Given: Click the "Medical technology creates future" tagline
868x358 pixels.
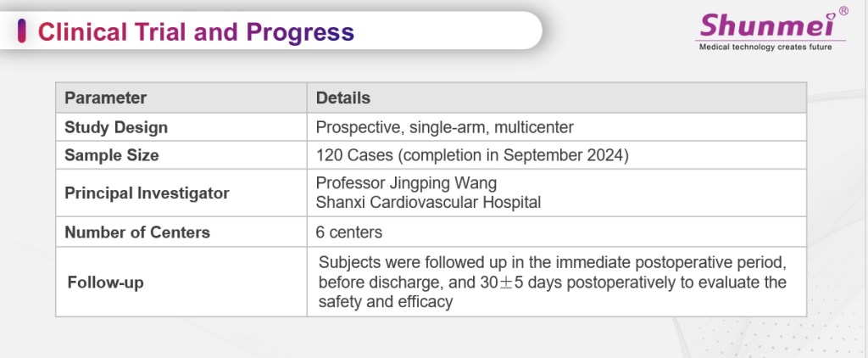Looking at the screenshot, I should pyautogui.click(x=765, y=47).
